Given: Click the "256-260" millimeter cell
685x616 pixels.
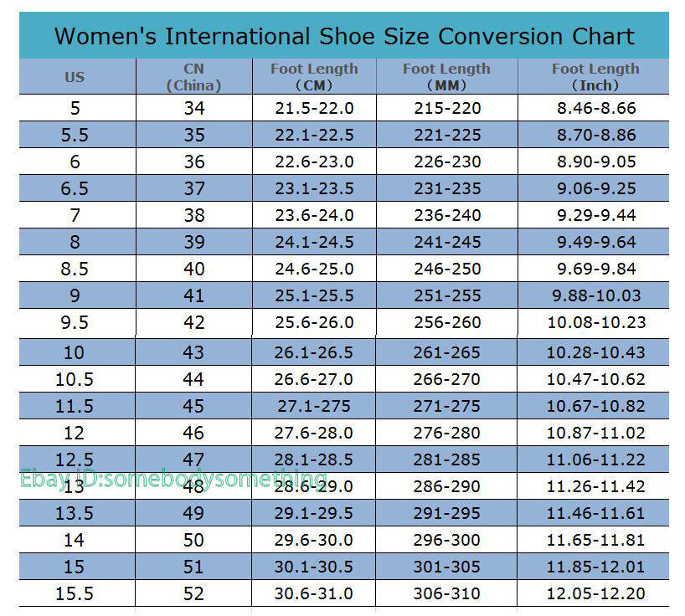Looking at the screenshot, I should point(447,322).
